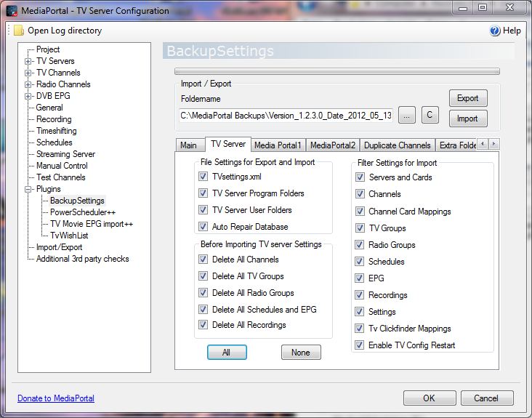Uncheck the EPG filter checkbox
Viewport: 532px width, 418px height.
click(x=360, y=278)
